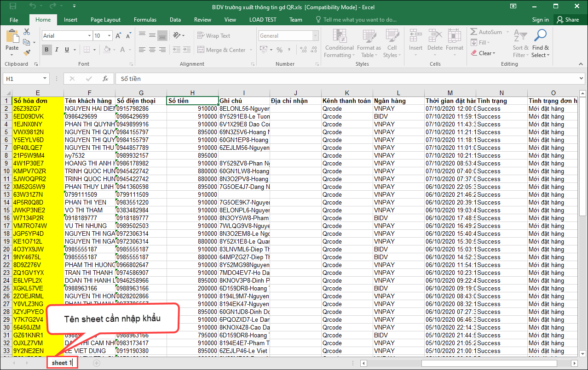Click the Center align text icon
This screenshot has width=588, height=370.
tap(152, 50)
